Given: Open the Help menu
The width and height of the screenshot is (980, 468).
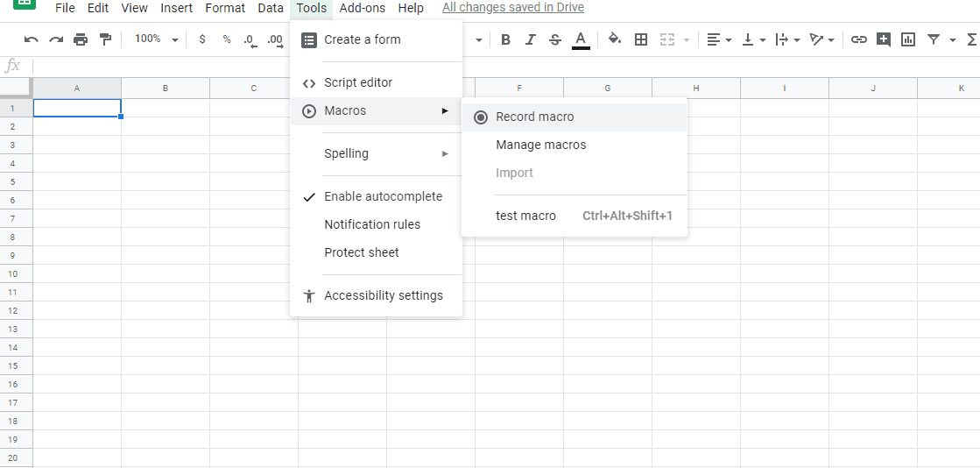Looking at the screenshot, I should point(411,8).
